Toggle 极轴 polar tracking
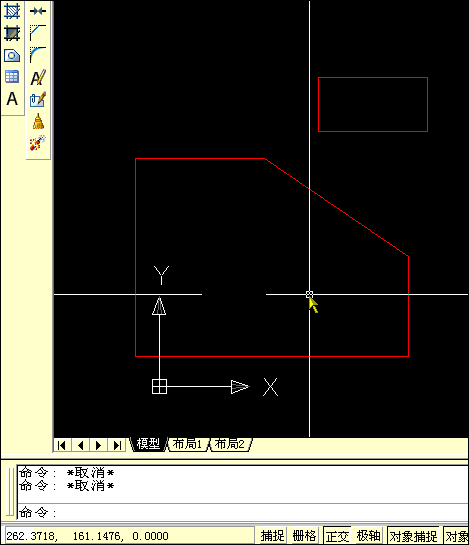The width and height of the screenshot is (469, 545). [368, 536]
